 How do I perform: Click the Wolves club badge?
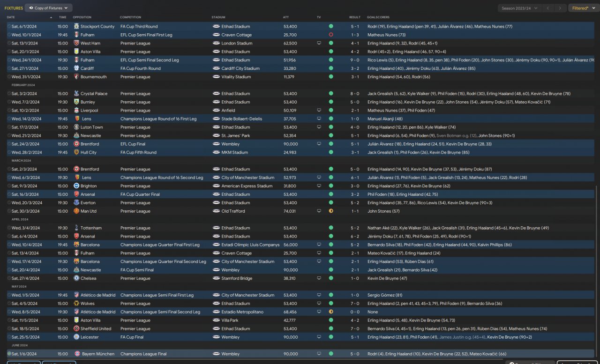76,304
